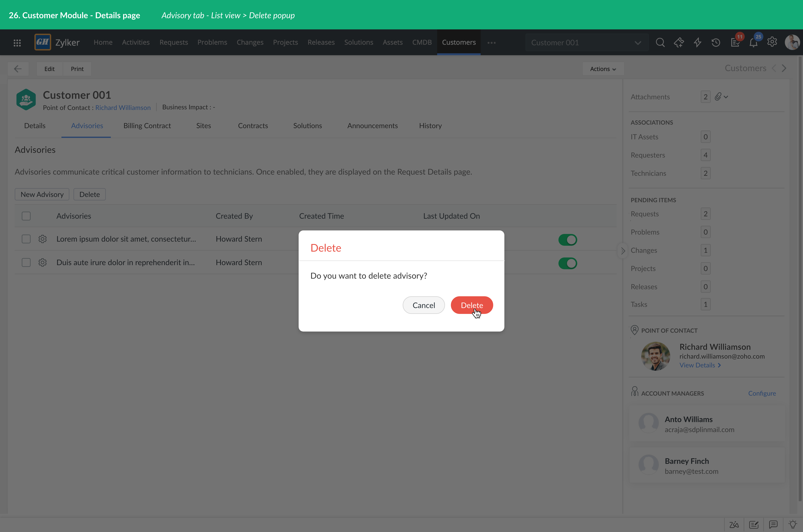Check the Duis aute advisory checkbox
Image resolution: width=803 pixels, height=532 pixels.
pos(26,263)
